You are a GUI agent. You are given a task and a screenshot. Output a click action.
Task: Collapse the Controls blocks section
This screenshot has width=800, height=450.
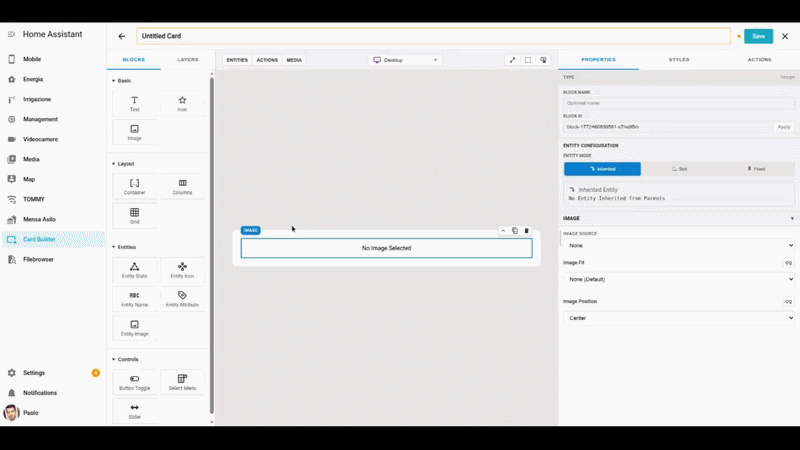(x=124, y=359)
